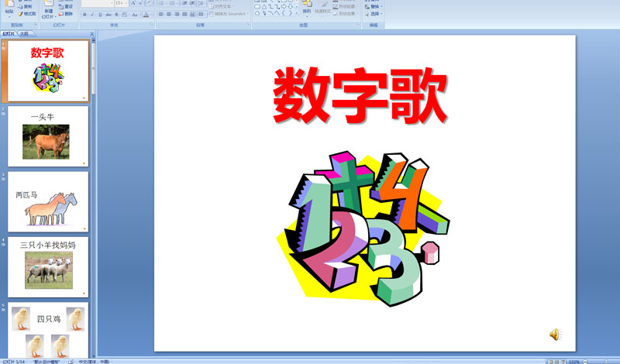This screenshot has width=620, height=364.
Task: Click the Font Color icon
Action: click(x=146, y=14)
